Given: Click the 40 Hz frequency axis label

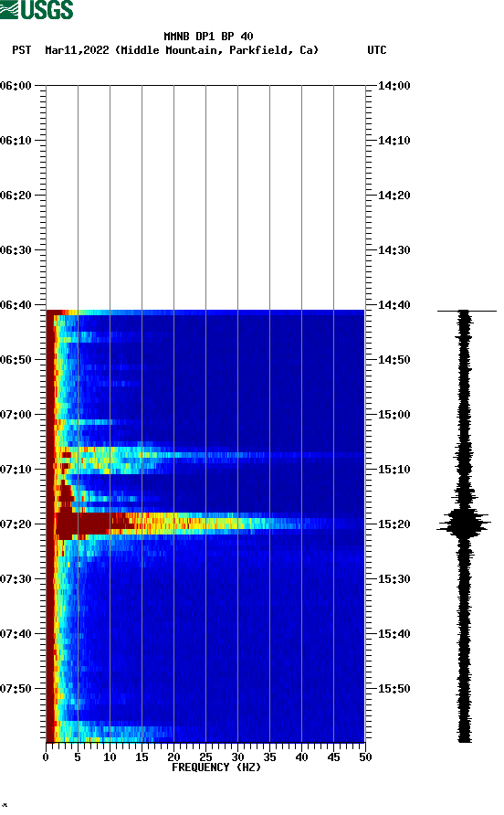Looking at the screenshot, I should [x=301, y=757].
